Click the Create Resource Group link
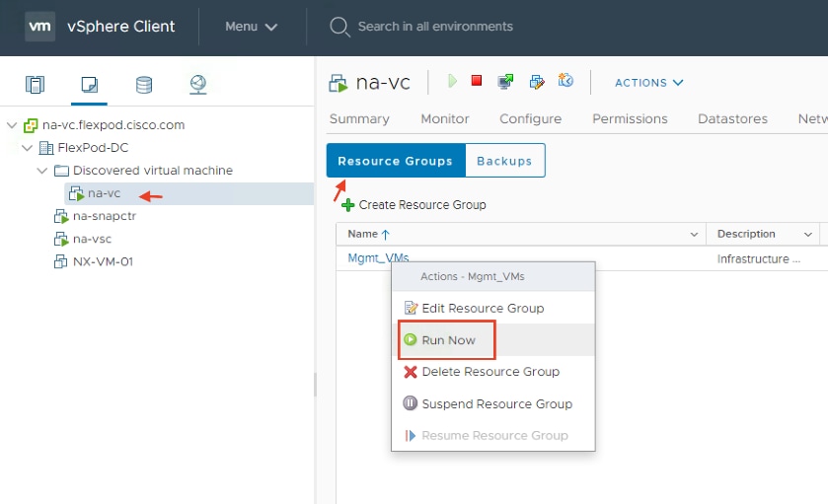The image size is (828, 504). coord(422,205)
